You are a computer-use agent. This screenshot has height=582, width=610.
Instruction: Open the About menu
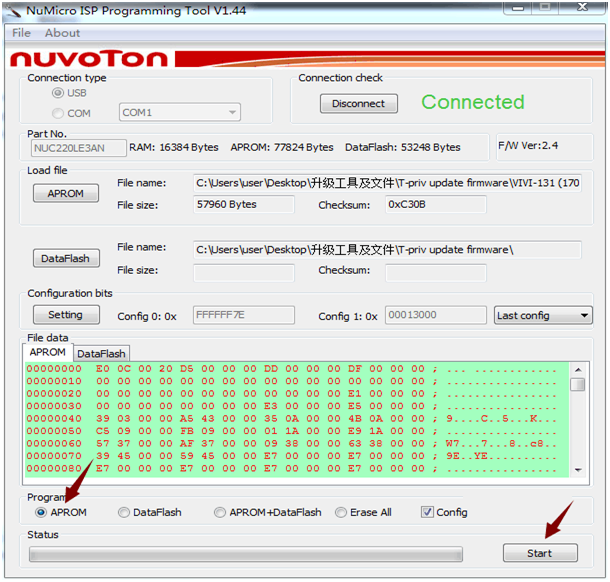62,33
